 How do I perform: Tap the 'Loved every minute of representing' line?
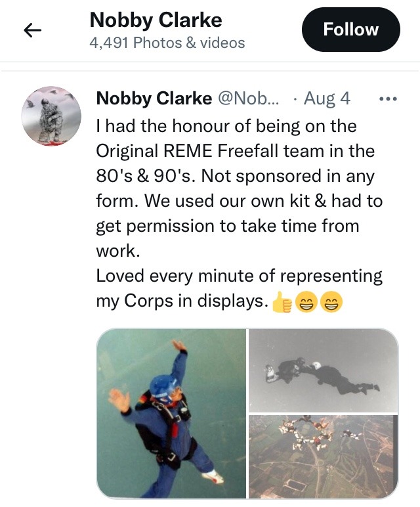[x=239, y=275]
